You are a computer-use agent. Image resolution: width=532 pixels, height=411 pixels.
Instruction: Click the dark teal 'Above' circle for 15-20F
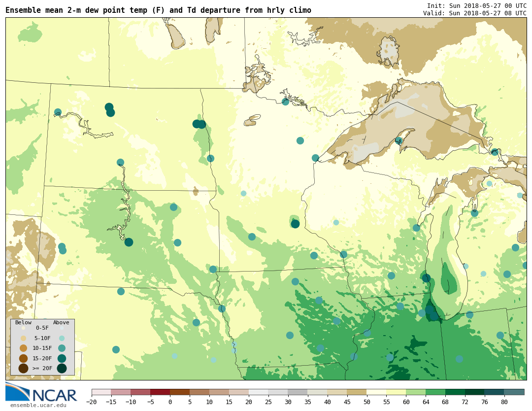click(62, 358)
